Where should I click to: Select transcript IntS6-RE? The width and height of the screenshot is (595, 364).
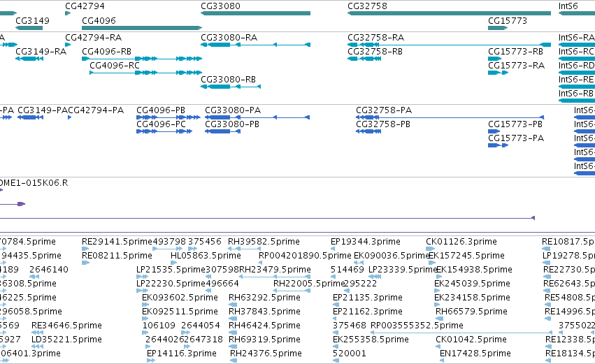click(x=576, y=80)
